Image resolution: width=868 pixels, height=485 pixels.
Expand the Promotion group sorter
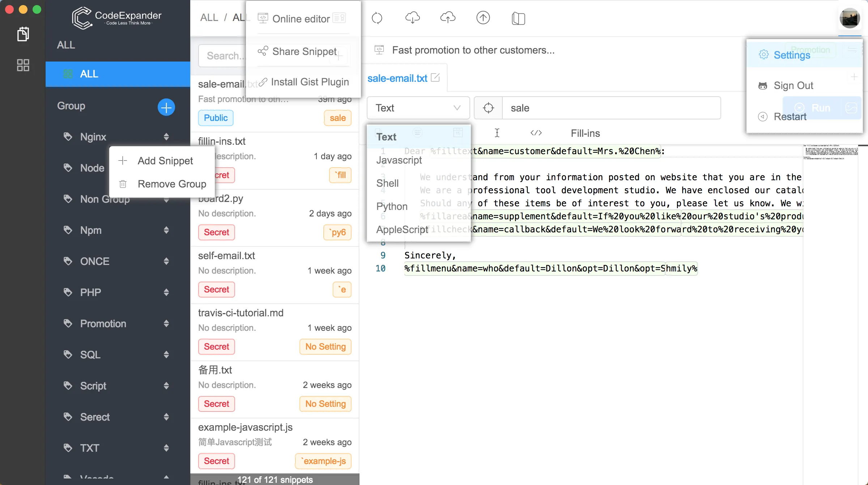(166, 323)
